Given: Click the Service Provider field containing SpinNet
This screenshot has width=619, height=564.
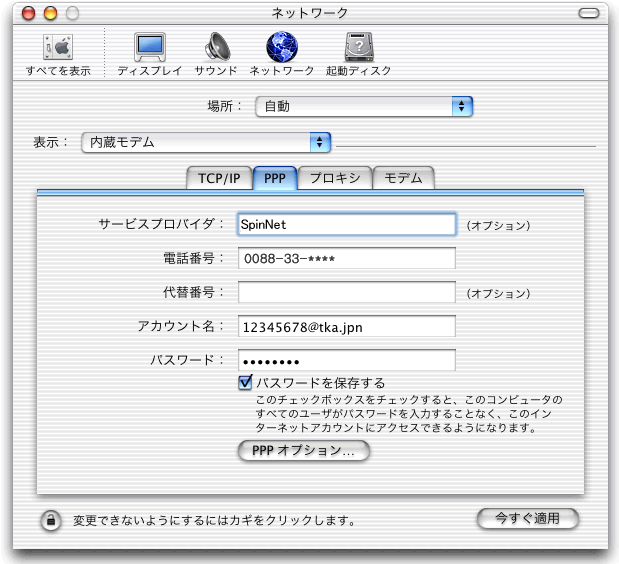Looking at the screenshot, I should (x=346, y=225).
